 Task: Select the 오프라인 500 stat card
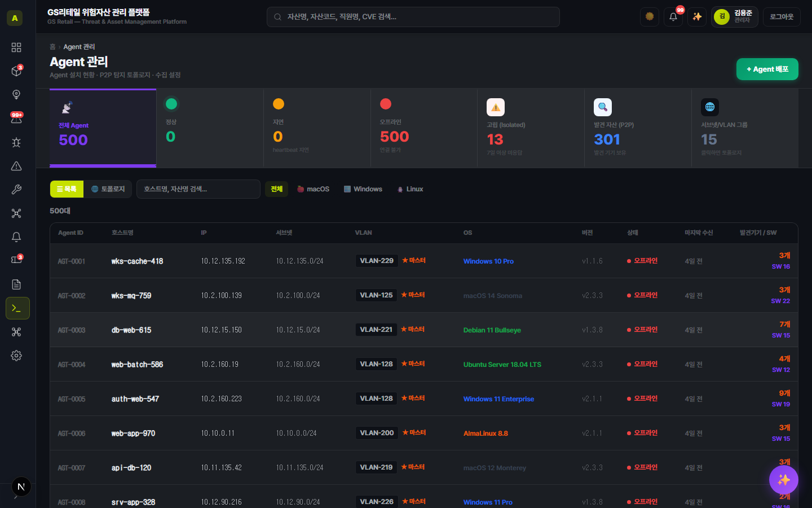click(x=424, y=128)
